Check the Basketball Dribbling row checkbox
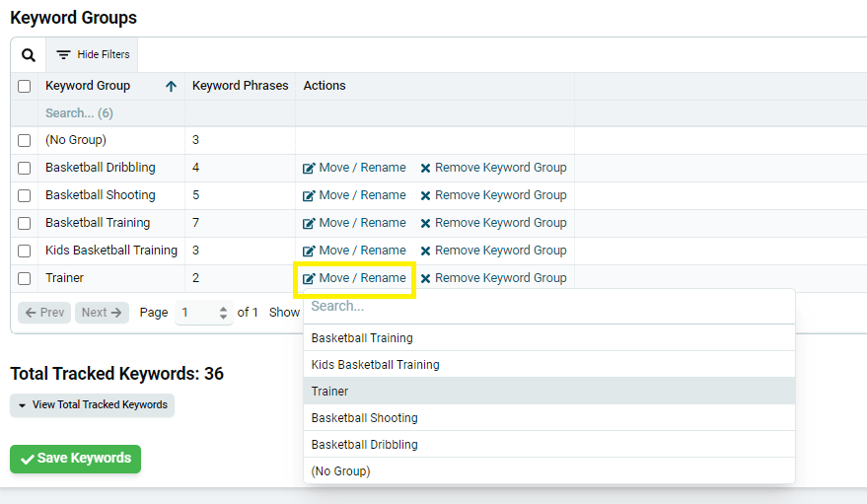This screenshot has height=504, width=867. click(25, 168)
